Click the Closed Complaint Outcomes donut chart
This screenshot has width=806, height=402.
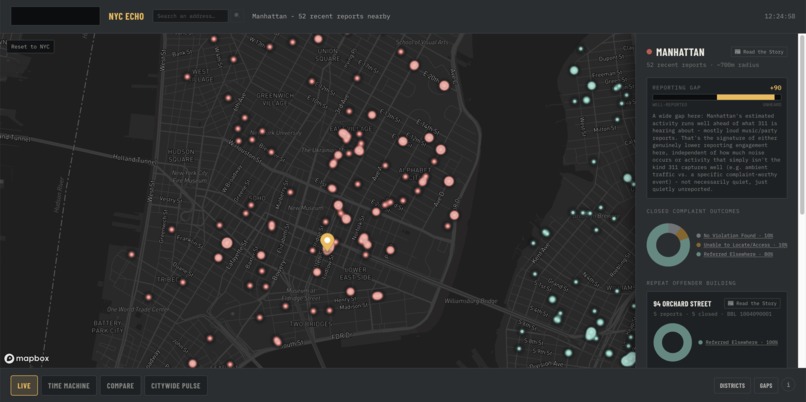668,245
